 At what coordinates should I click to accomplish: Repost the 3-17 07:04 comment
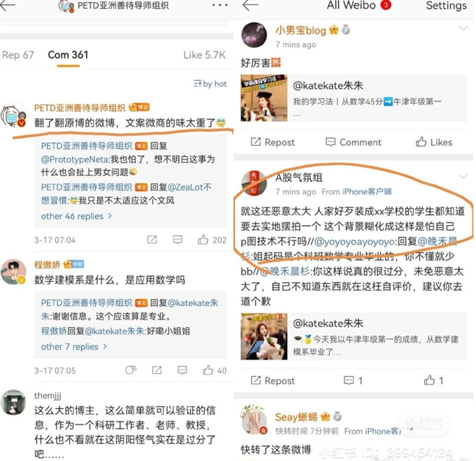coord(152,240)
